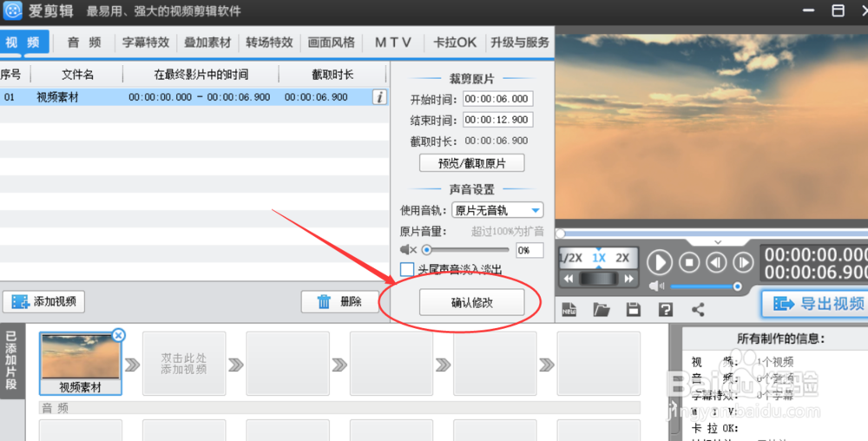Open help with question mark icon

(x=666, y=309)
